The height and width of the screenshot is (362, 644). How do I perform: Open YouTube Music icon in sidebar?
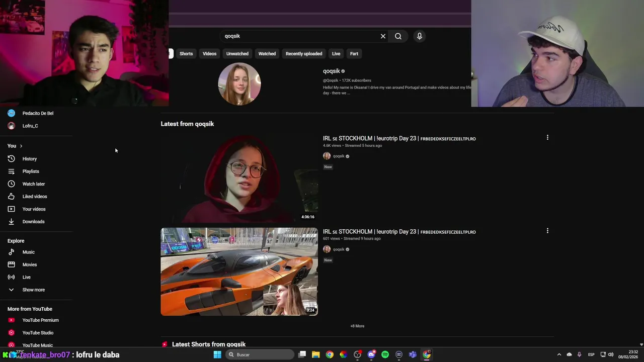11,345
